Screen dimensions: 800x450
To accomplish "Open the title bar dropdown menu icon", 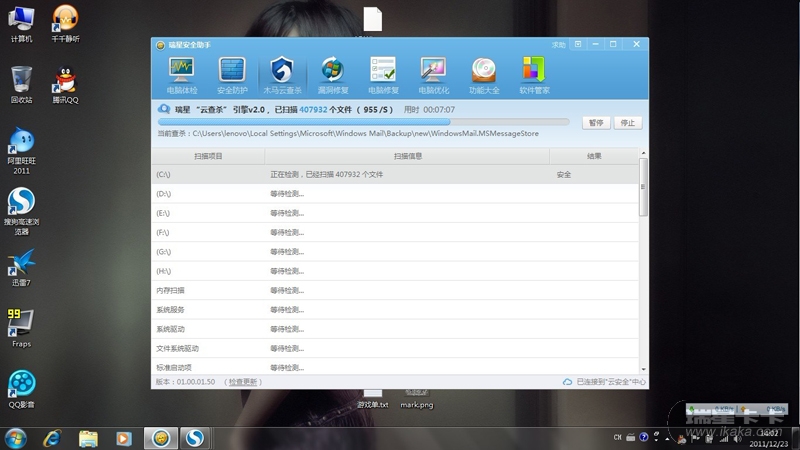I will click(577, 44).
